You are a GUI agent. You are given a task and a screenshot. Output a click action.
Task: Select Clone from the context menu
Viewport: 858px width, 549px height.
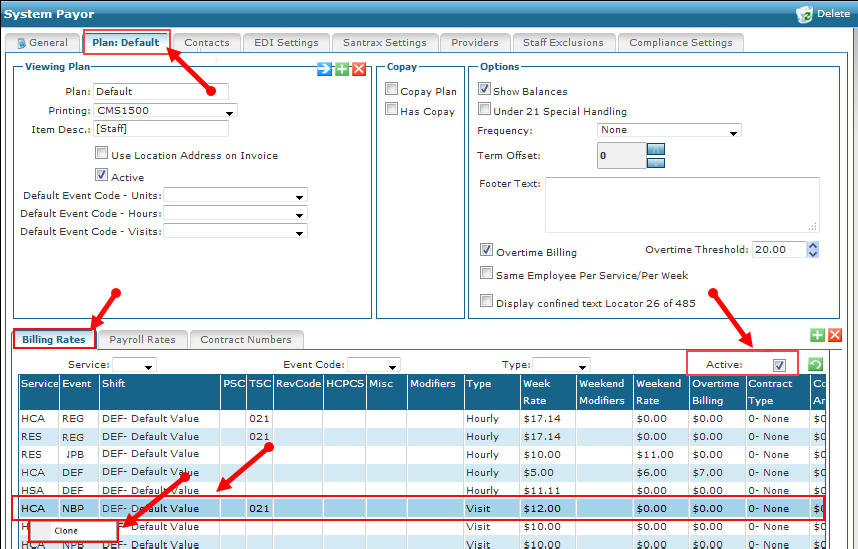[x=66, y=530]
